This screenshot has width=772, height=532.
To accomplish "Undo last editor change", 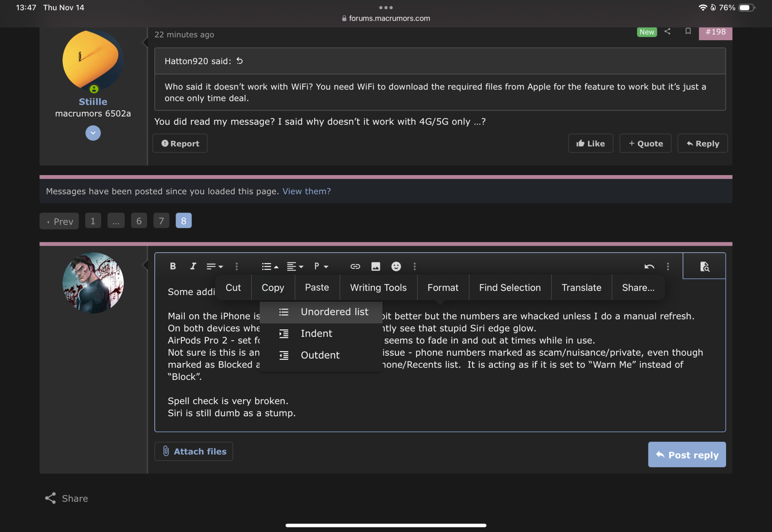I will click(649, 267).
